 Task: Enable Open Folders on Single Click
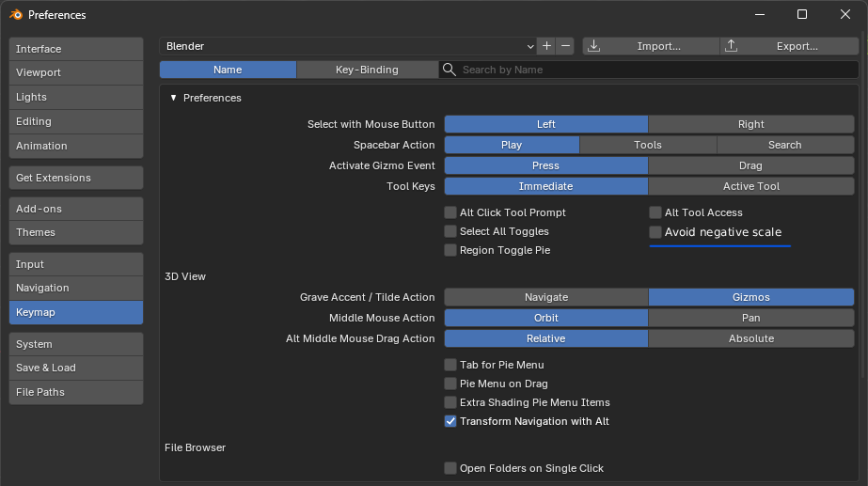click(450, 468)
